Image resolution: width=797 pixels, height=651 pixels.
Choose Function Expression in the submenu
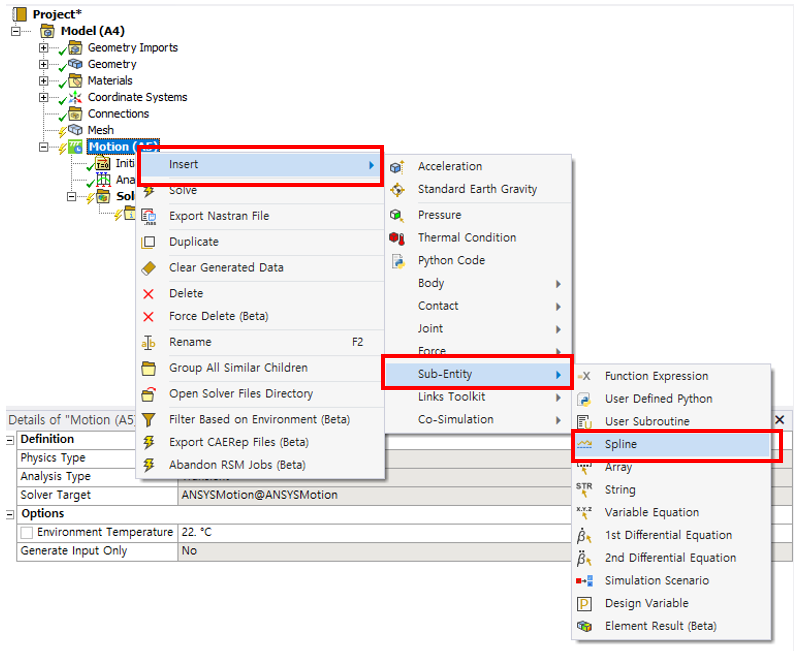click(x=656, y=376)
